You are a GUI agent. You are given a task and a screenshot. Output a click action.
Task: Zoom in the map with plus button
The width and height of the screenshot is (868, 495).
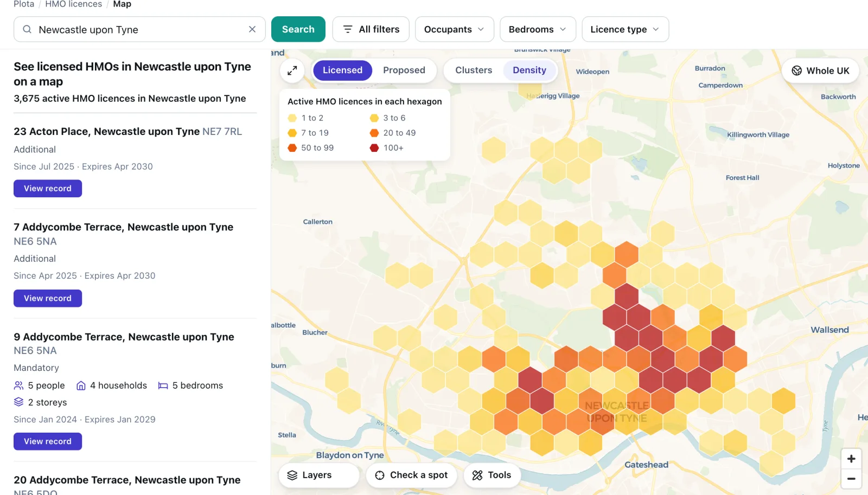(x=851, y=459)
